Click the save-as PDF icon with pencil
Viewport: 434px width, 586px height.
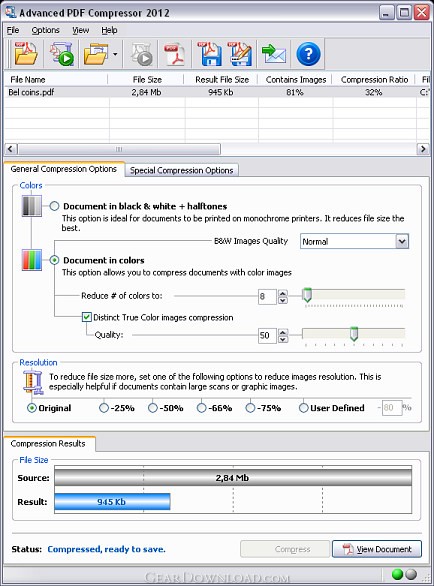click(240, 54)
